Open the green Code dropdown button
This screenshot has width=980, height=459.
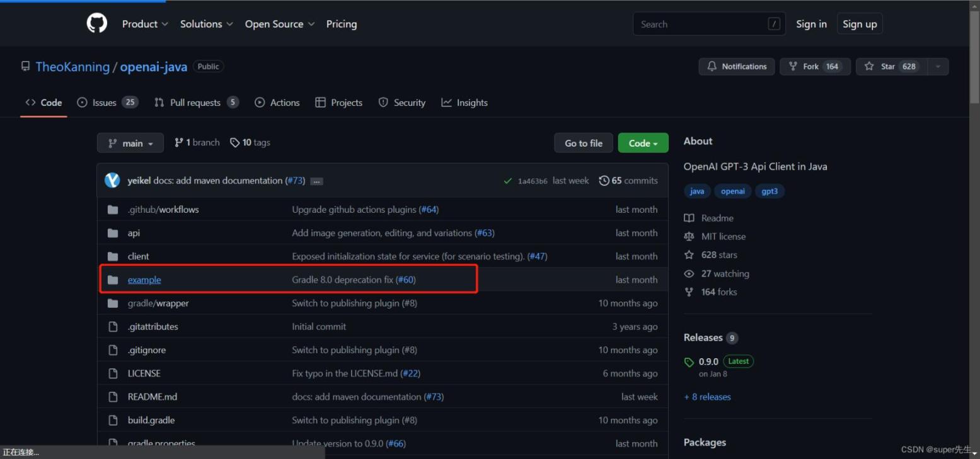click(643, 143)
